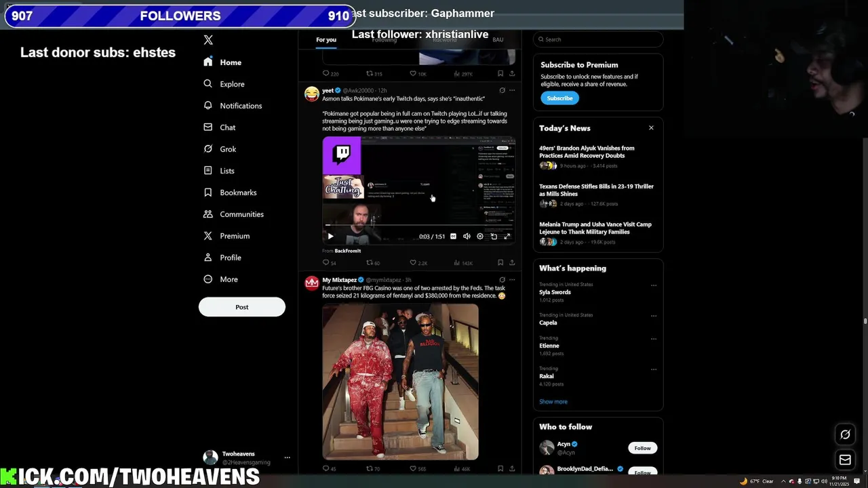This screenshot has height=488, width=868.
Task: Reply to My Mixtapez post
Action: (x=329, y=468)
